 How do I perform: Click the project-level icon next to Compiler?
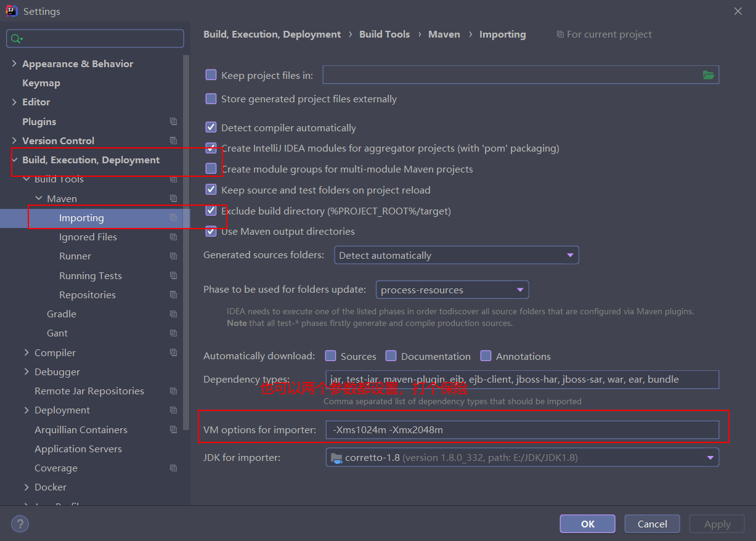[173, 352]
